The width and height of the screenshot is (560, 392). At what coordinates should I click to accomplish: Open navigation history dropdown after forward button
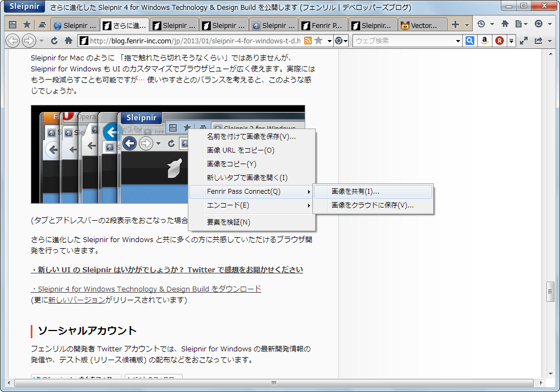click(41, 41)
